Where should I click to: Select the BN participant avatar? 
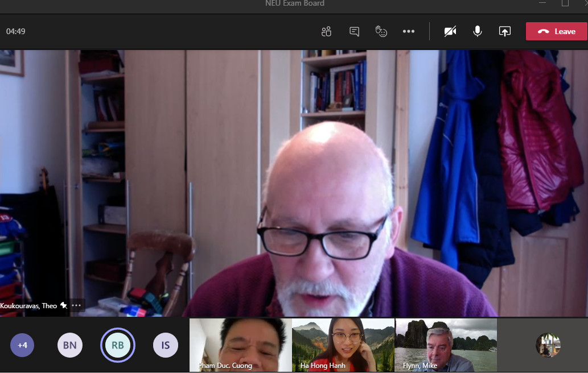point(70,345)
